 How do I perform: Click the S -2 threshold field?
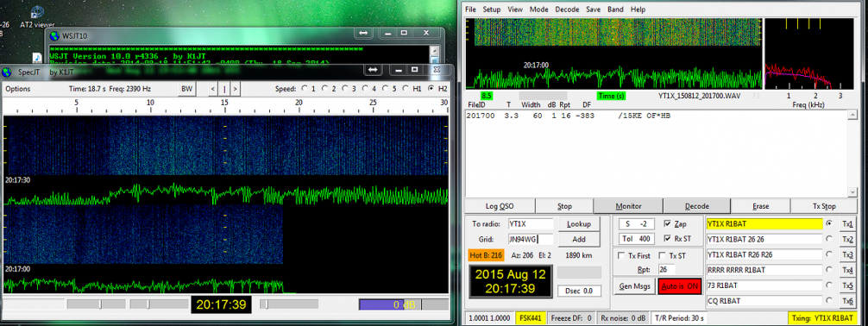point(637,223)
